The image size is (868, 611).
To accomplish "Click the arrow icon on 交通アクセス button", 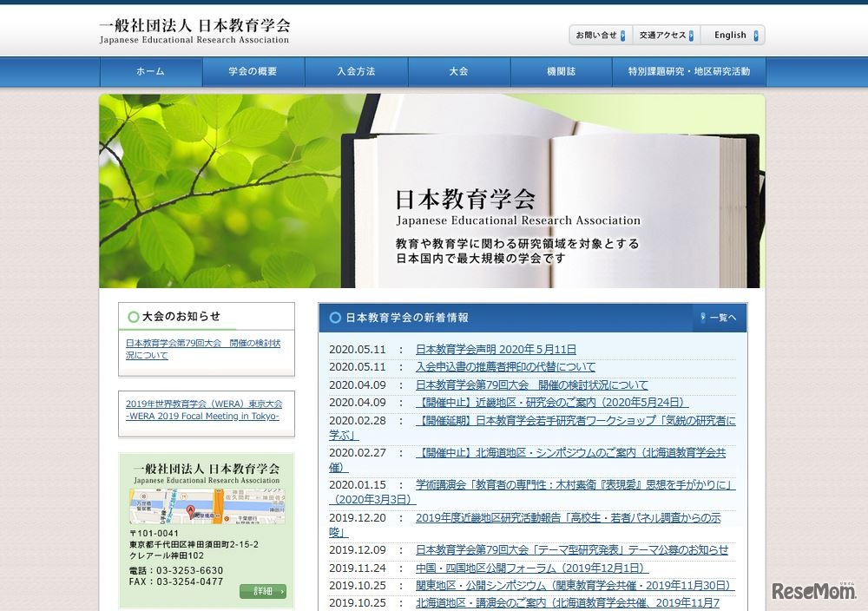I will point(691,35).
